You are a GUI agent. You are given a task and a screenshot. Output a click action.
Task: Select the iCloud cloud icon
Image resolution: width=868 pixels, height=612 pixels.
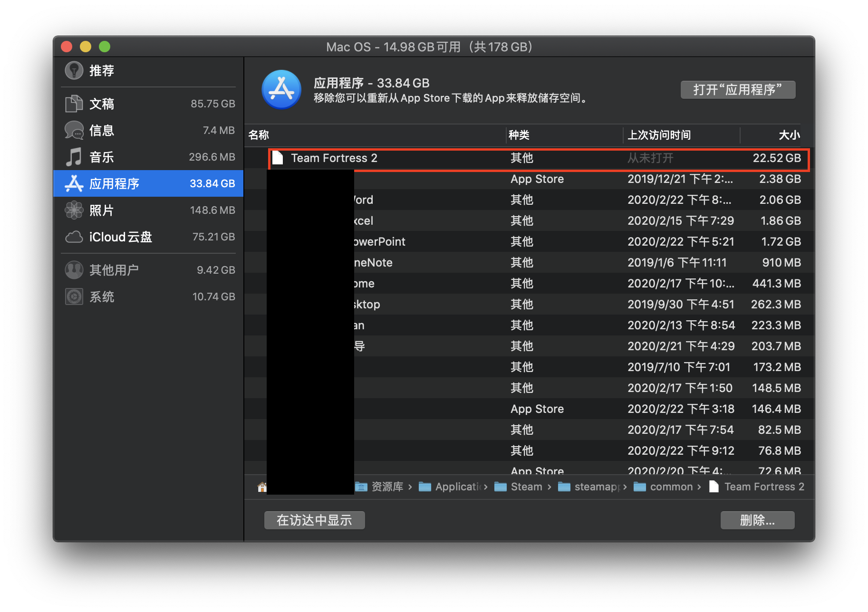click(x=74, y=237)
